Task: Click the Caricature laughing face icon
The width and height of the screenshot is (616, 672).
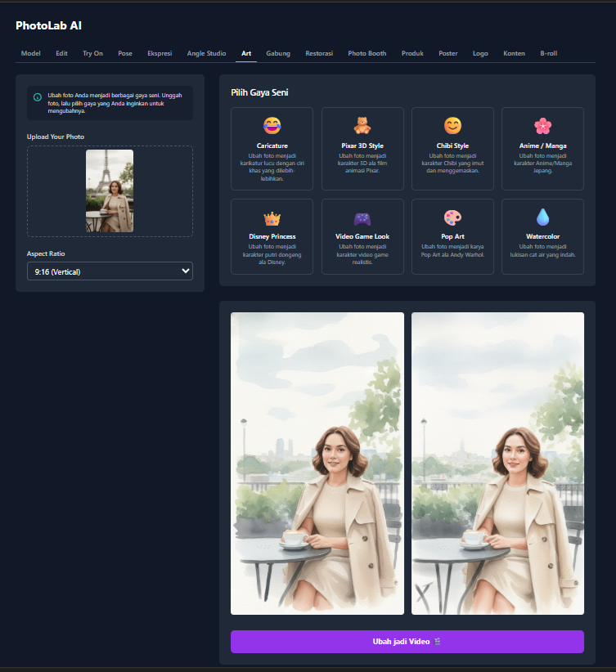Action: click(x=272, y=126)
